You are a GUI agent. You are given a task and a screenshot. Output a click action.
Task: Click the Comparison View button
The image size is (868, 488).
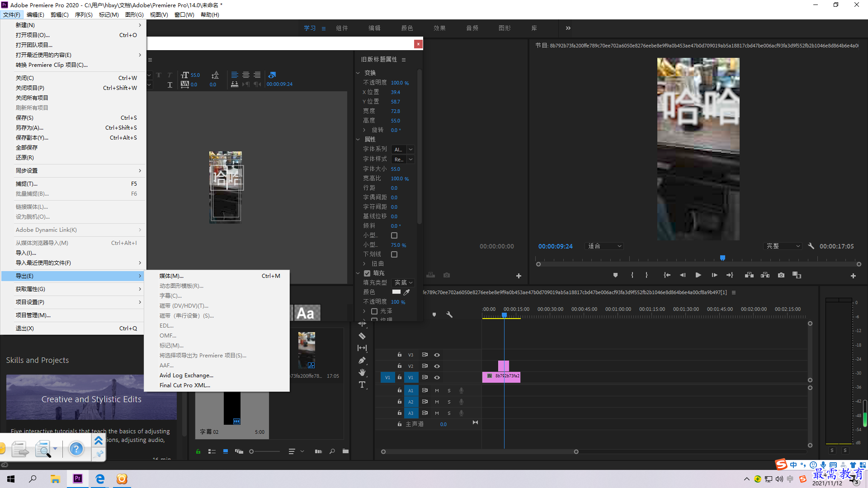click(x=797, y=275)
